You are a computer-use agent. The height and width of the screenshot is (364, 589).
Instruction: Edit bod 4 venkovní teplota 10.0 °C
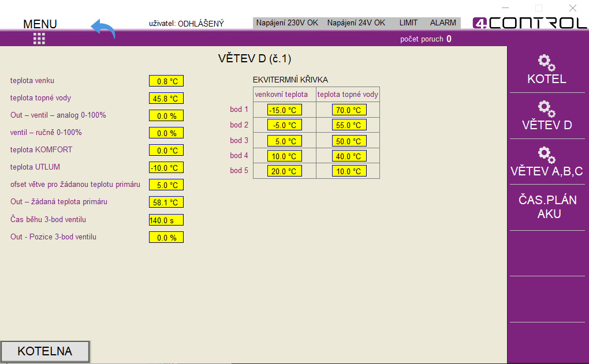284,156
